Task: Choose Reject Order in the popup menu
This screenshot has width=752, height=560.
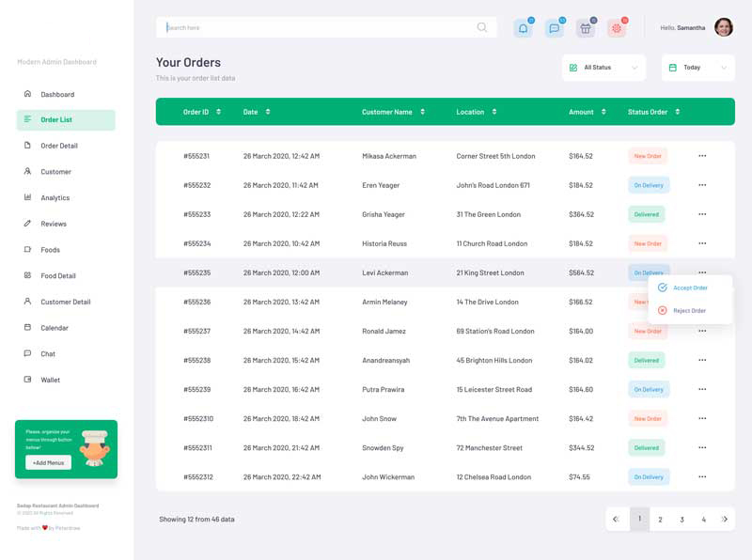Action: click(689, 311)
